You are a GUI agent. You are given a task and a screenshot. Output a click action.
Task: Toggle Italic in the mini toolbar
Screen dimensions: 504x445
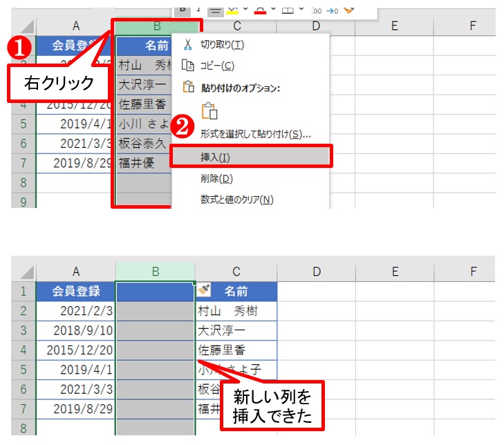coord(198,10)
